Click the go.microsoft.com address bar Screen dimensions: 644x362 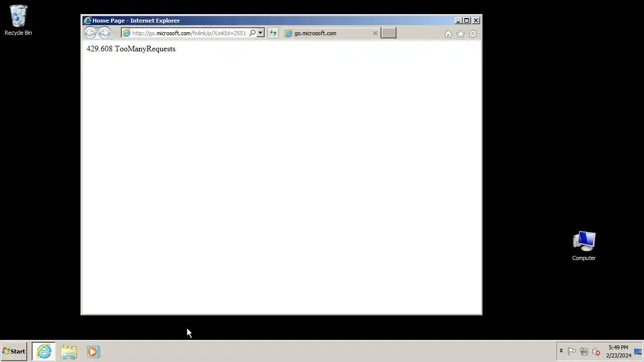coord(189,33)
